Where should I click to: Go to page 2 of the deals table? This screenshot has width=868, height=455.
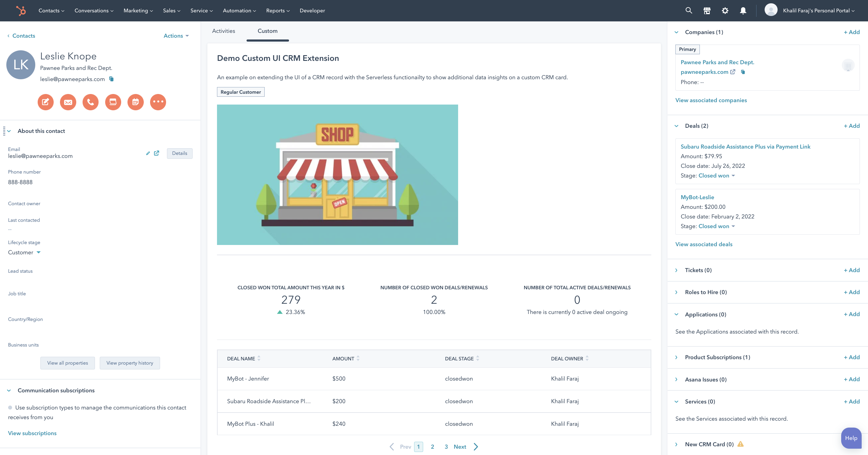(432, 447)
